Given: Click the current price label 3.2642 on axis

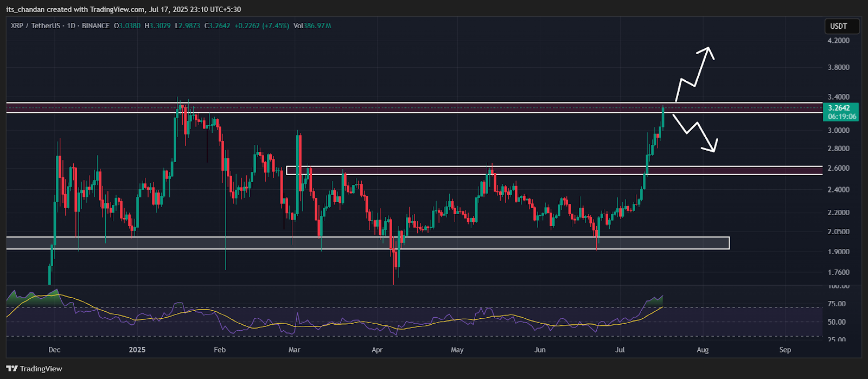Looking at the screenshot, I should click(x=839, y=108).
